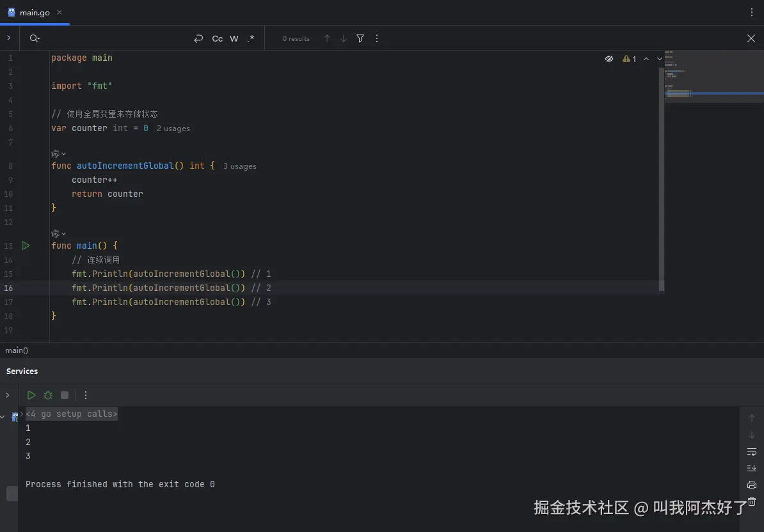This screenshot has width=764, height=532.
Task: Stop the running process
Action: (x=65, y=395)
